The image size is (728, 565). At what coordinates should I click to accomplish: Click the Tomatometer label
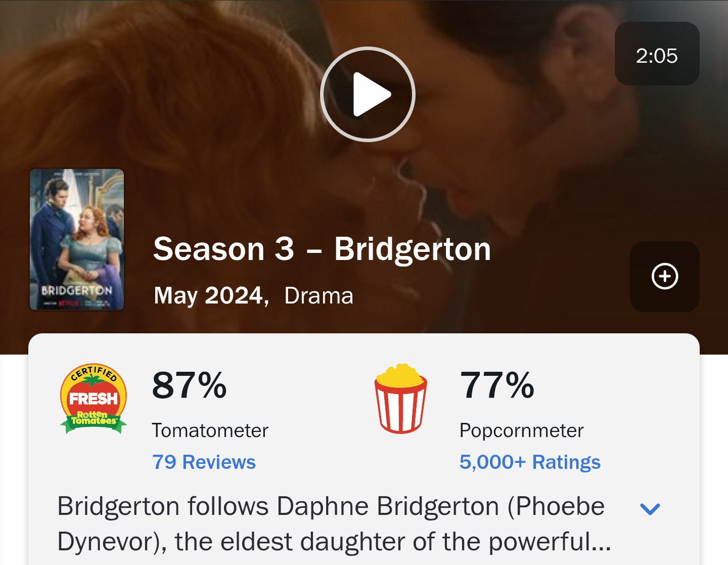pos(210,430)
